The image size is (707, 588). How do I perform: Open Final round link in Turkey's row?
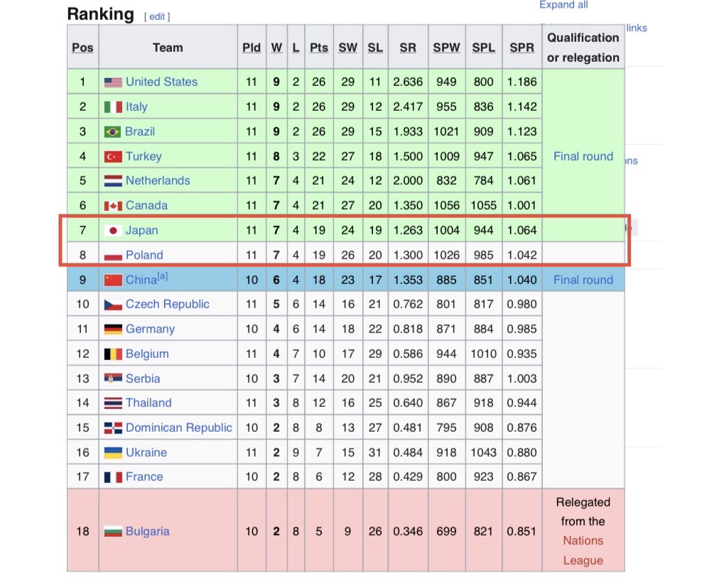pyautogui.click(x=583, y=156)
